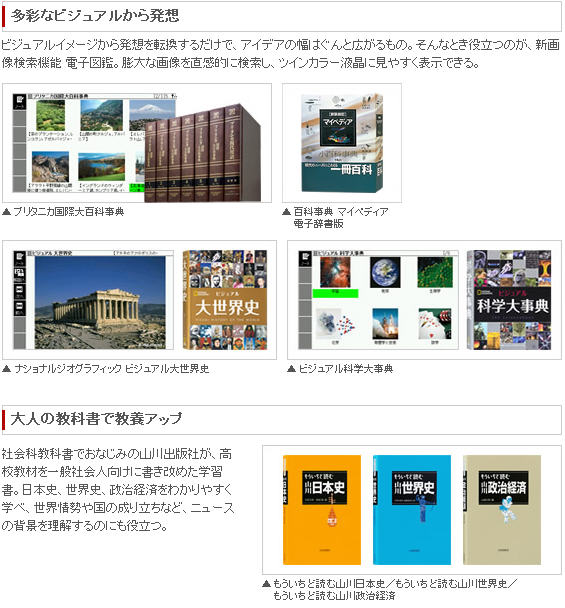Select the Parthenon photo screen
The height and width of the screenshot is (608, 565).
pos(100,302)
